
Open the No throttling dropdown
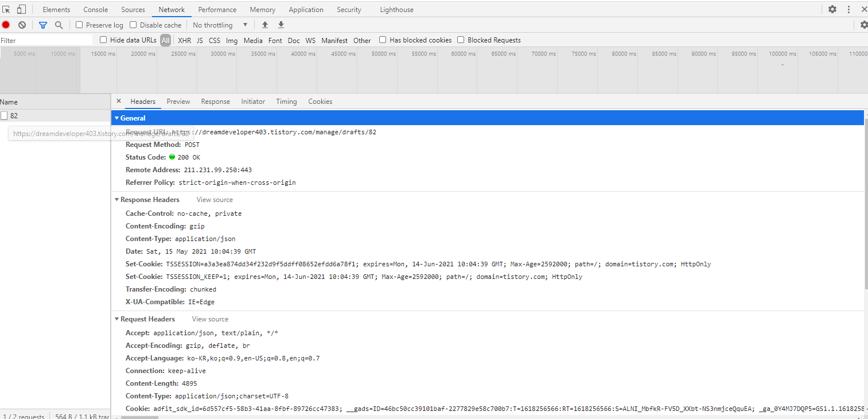pos(220,25)
